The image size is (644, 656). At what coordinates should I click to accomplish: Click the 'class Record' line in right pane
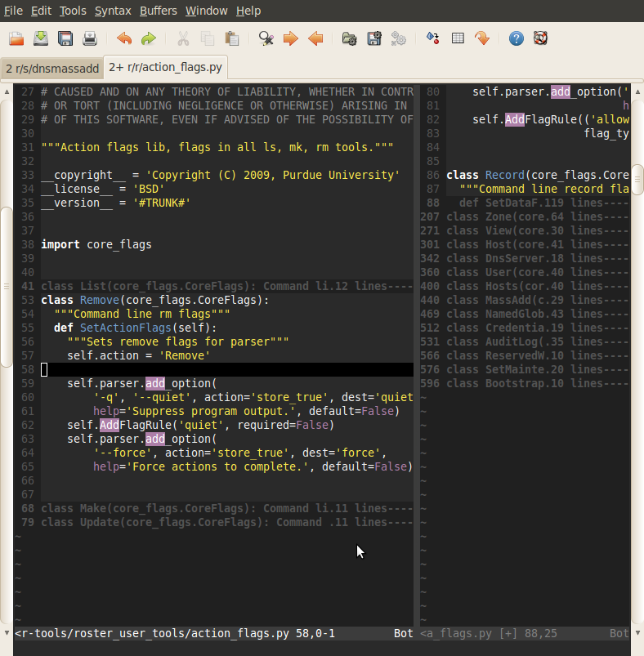[x=538, y=175]
